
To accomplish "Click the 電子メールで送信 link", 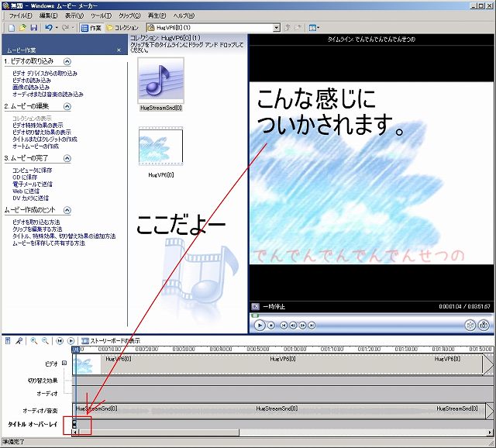I will [33, 184].
